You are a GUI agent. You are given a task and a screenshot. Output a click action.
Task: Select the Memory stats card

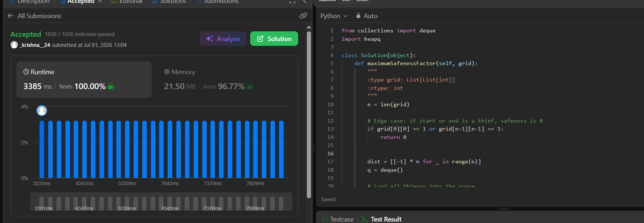(x=225, y=80)
